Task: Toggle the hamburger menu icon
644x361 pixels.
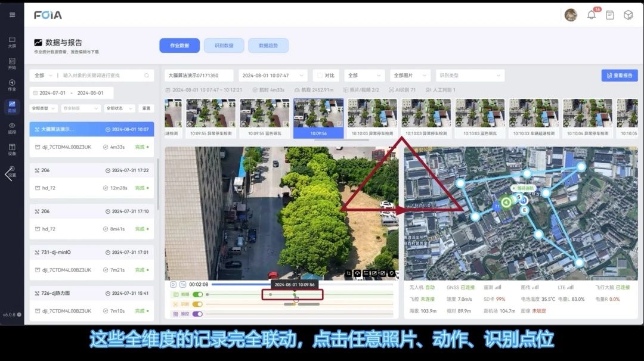Action: coord(12,15)
